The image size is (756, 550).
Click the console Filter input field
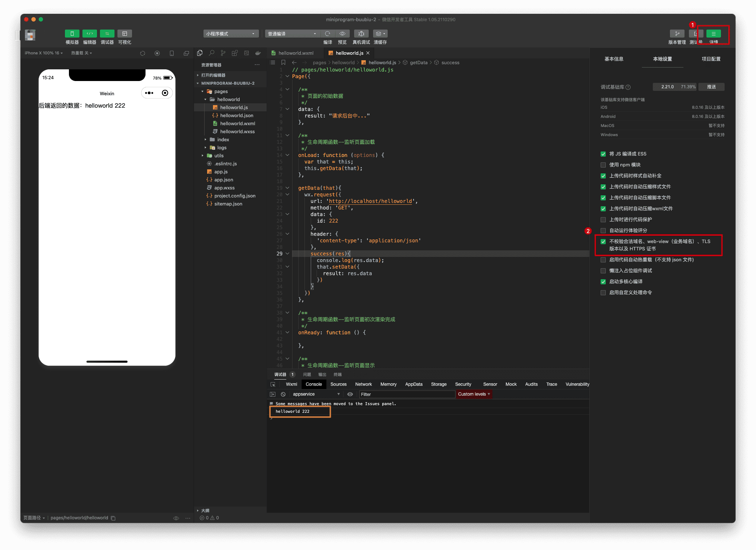pos(407,394)
